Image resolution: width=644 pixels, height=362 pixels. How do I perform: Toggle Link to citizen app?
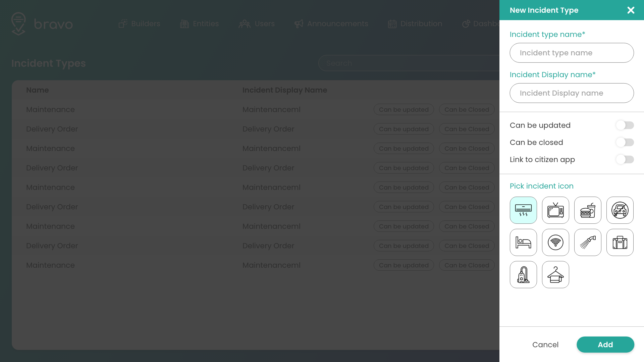(x=625, y=159)
